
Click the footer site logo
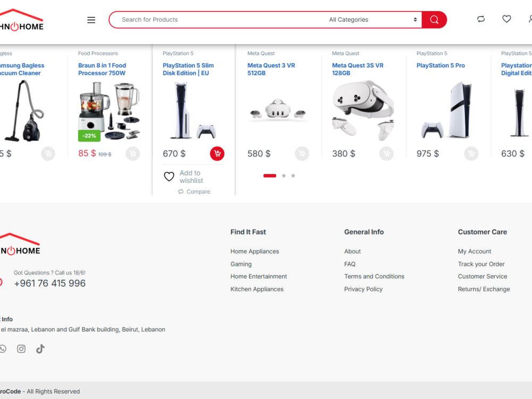tap(20, 244)
